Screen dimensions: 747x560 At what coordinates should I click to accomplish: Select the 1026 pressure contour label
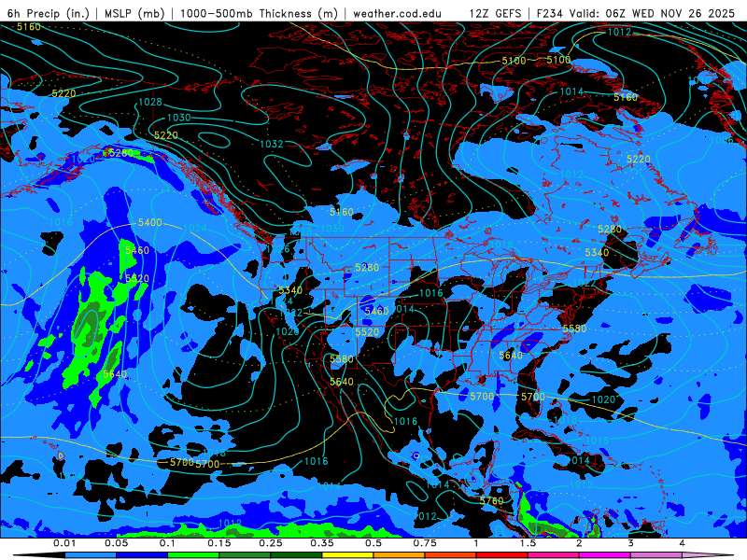(x=277, y=249)
